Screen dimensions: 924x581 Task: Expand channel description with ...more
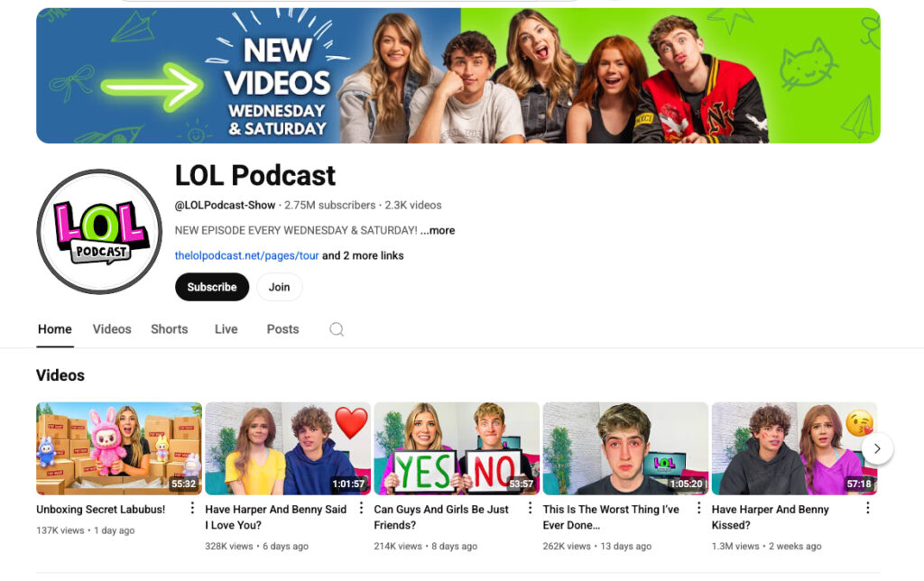click(438, 230)
